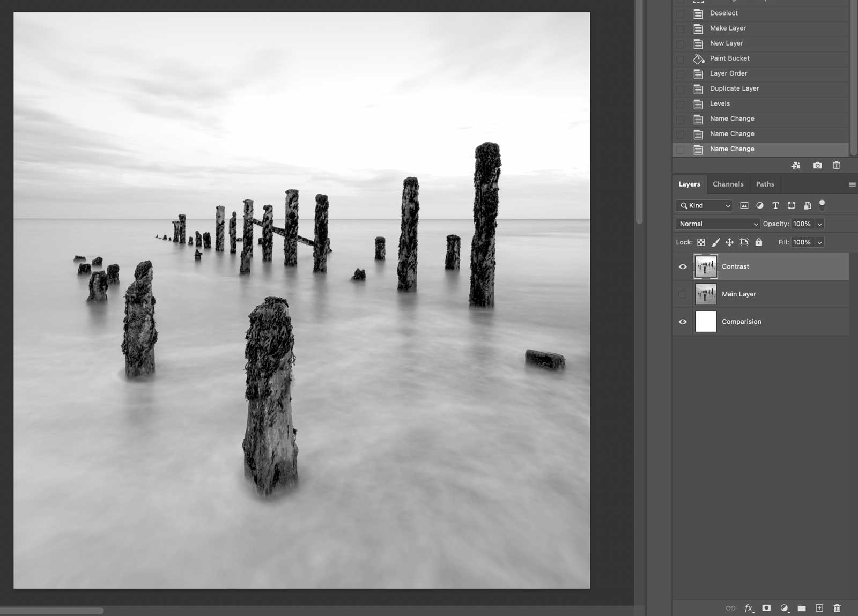This screenshot has height=616, width=858.
Task: Hide the Contrast layer
Action: point(683,266)
